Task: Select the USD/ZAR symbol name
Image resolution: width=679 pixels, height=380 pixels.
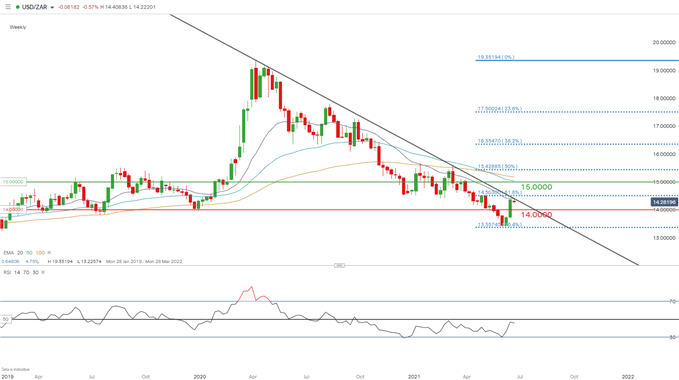Action: pyautogui.click(x=34, y=7)
